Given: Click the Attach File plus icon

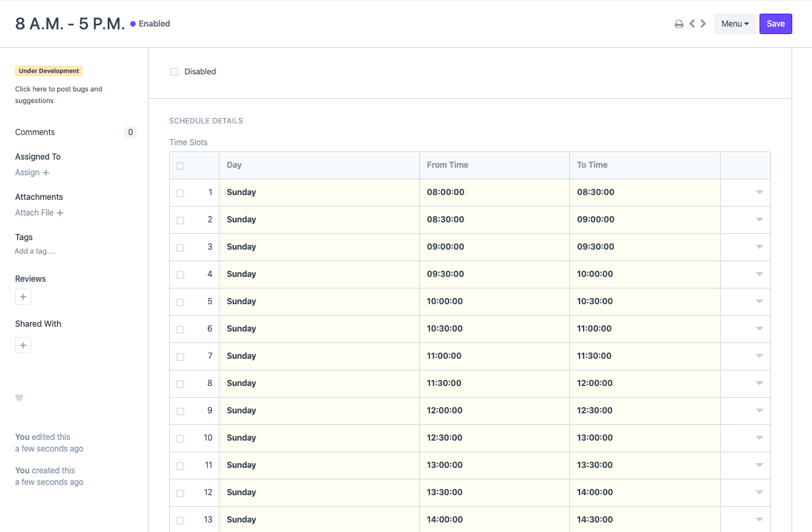Looking at the screenshot, I should click(60, 213).
